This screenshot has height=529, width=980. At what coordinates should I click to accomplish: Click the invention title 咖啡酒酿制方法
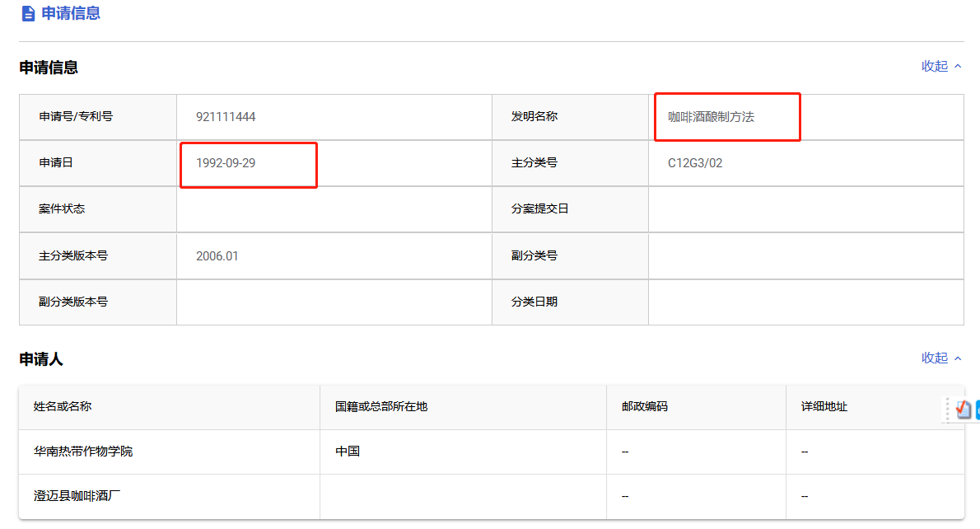coord(711,117)
